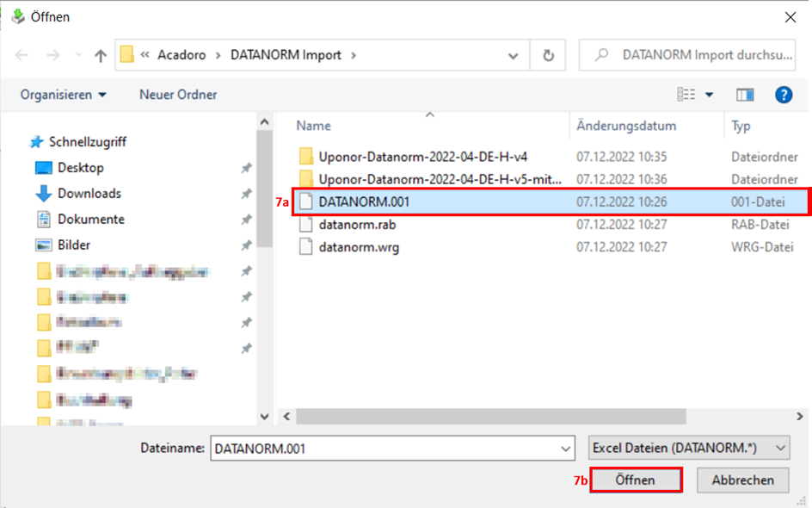Click the Abbrechen button

pos(742,480)
